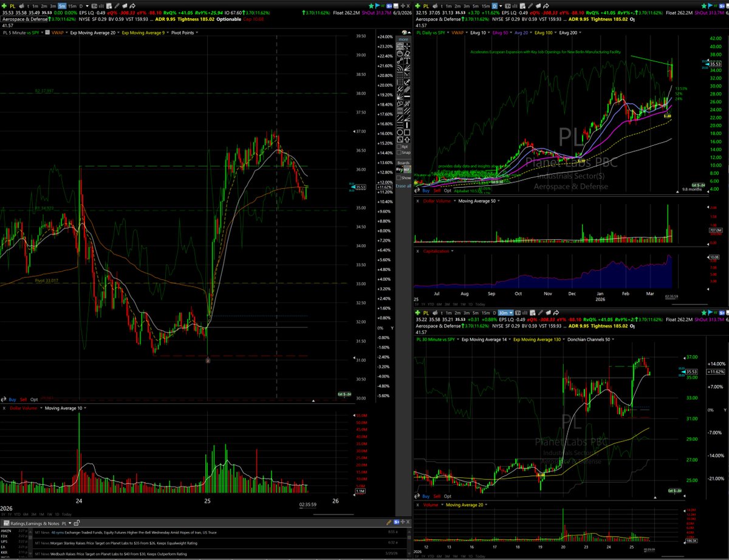729x560 pixels.
Task: Select the Arcs drawing tool
Action: [400, 68]
